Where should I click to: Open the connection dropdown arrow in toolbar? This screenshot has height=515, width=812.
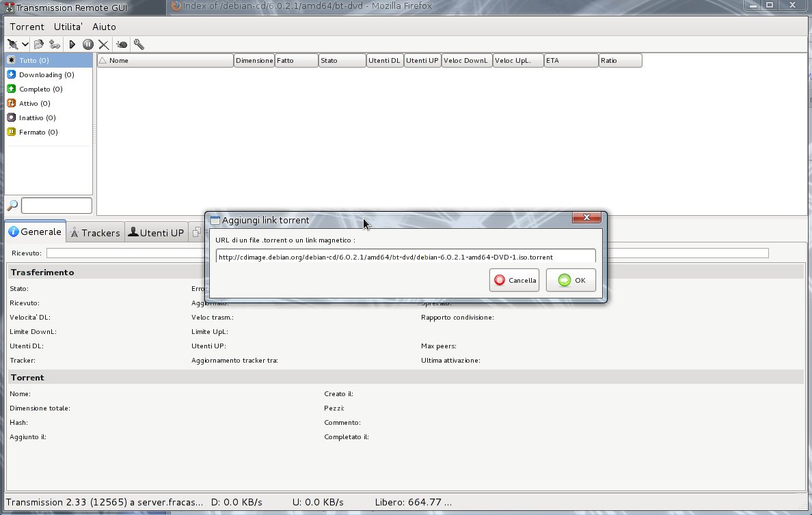(25, 44)
